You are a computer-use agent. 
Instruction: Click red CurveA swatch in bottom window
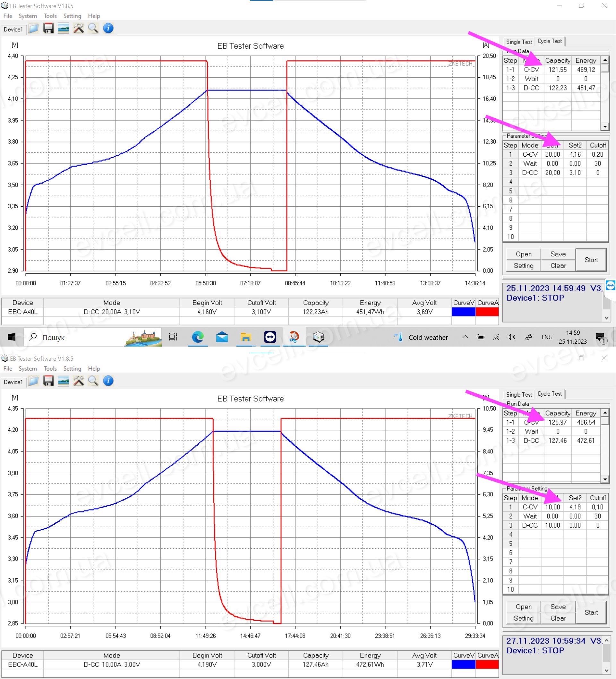point(487,664)
